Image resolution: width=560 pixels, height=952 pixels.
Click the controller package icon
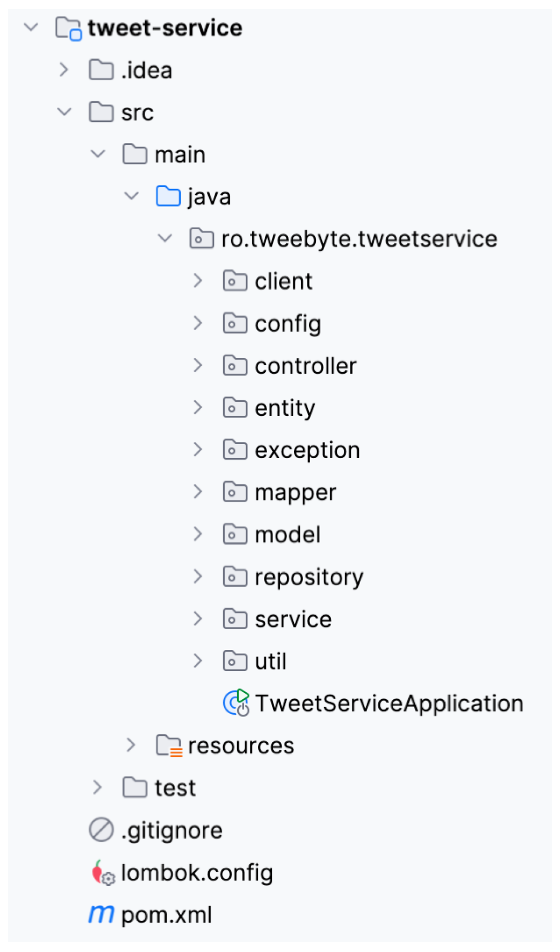(235, 366)
